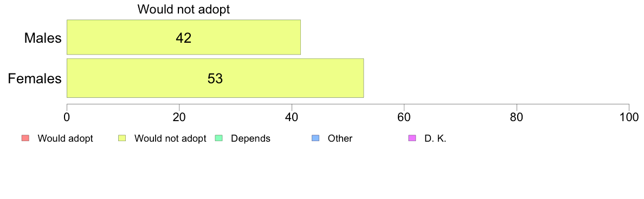Viewport: 644px width, 199px height.
Task: Click the Females axis label
Action: click(35, 78)
